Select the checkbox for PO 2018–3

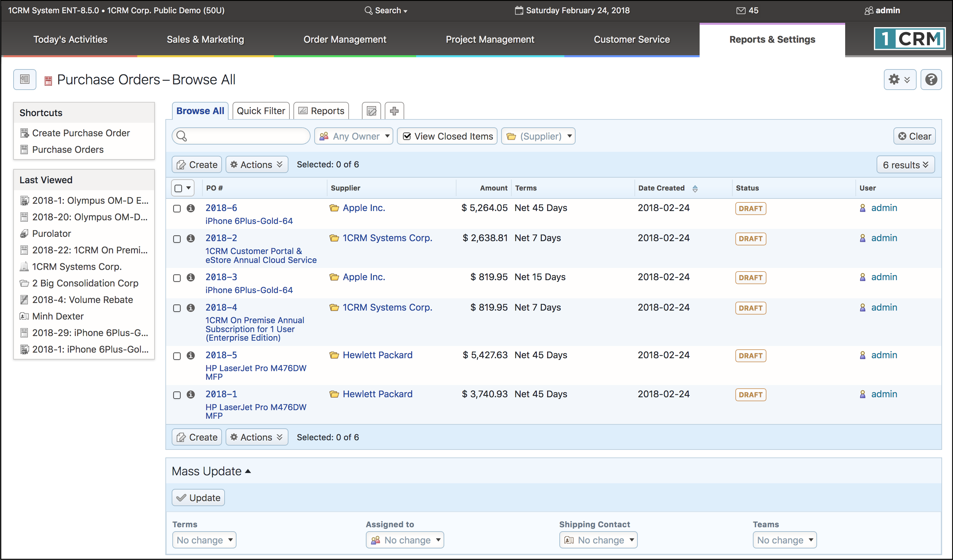[177, 278]
